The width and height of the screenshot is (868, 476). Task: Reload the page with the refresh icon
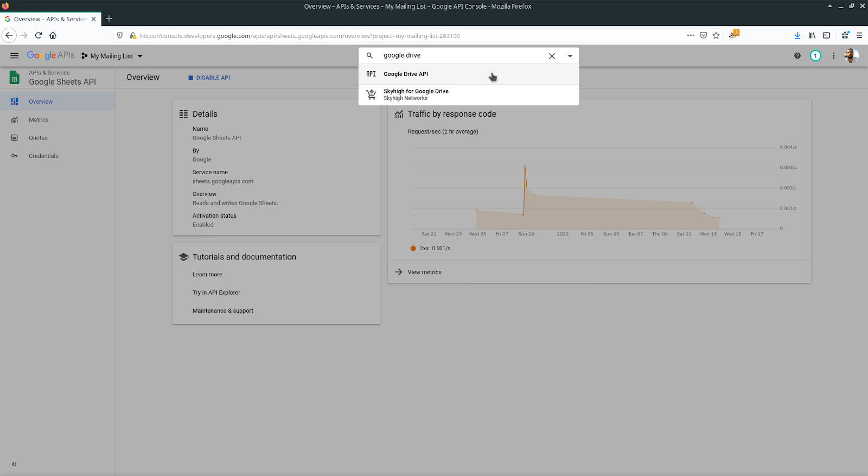[39, 35]
